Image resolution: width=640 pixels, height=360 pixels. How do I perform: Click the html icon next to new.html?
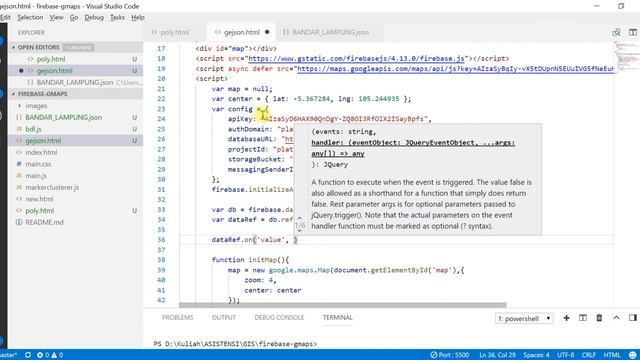point(19,199)
